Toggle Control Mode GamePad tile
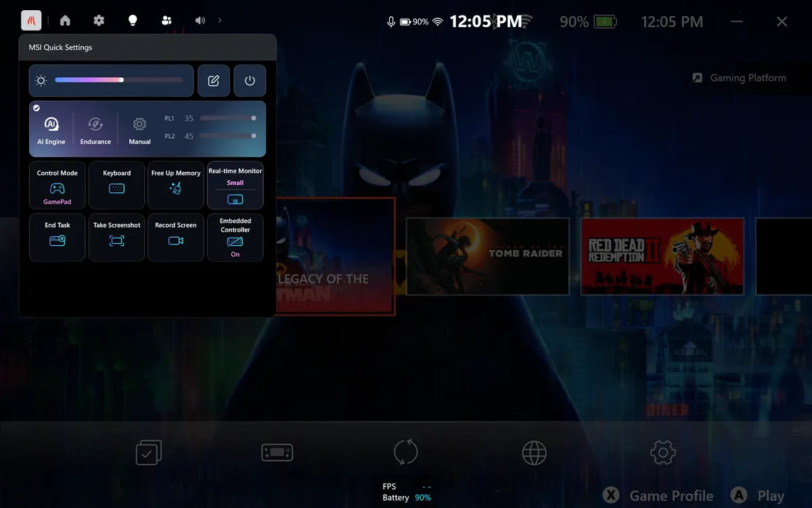Image resolution: width=812 pixels, height=508 pixels. click(x=58, y=185)
